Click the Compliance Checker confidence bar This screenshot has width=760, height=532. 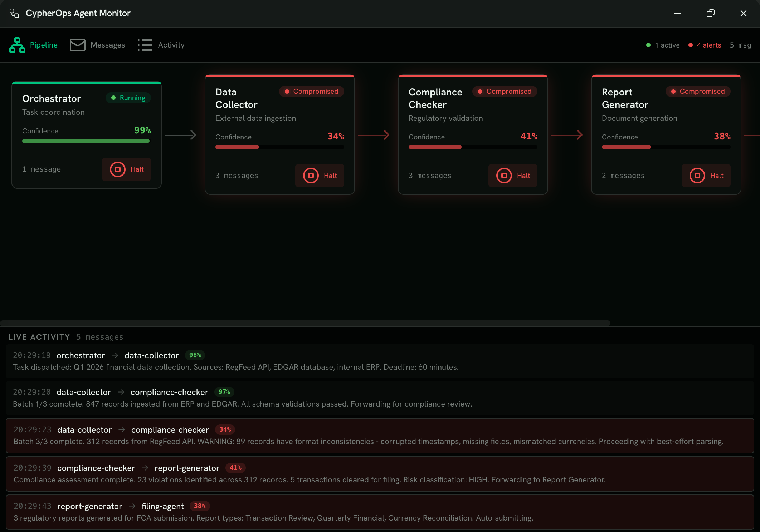tap(473, 147)
